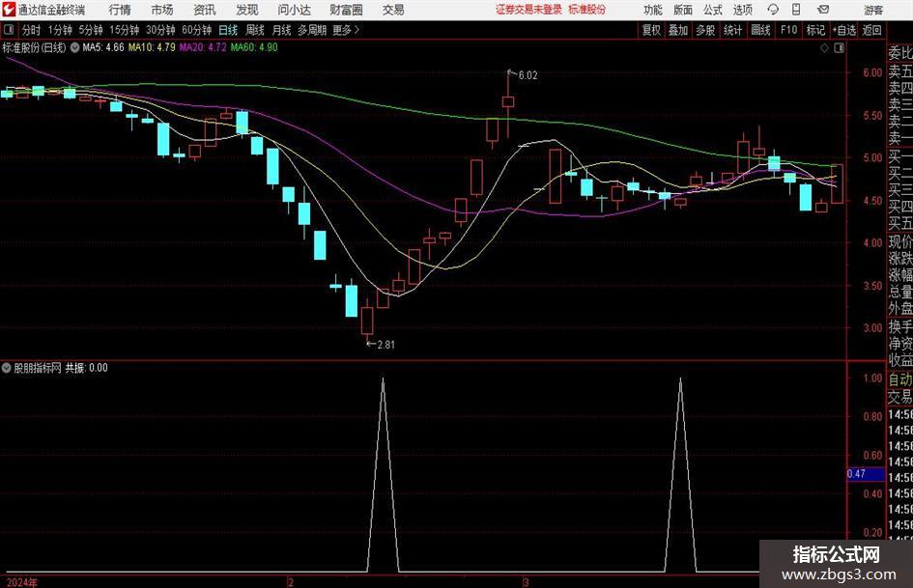The height and width of the screenshot is (588, 913).
Task: Click the 6.02 high price marker
Action: click(528, 75)
